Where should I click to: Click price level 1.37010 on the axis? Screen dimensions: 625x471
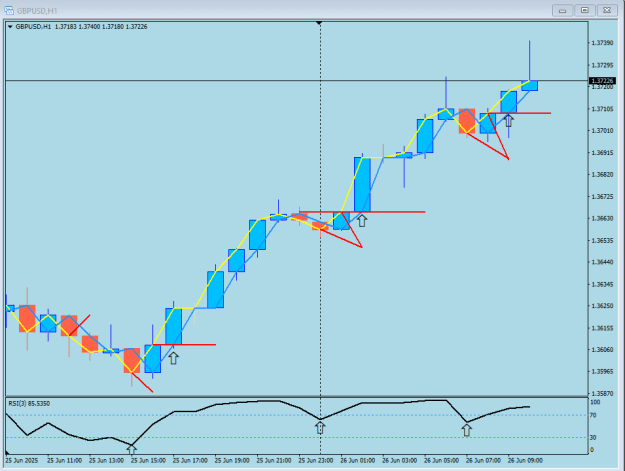[602, 131]
